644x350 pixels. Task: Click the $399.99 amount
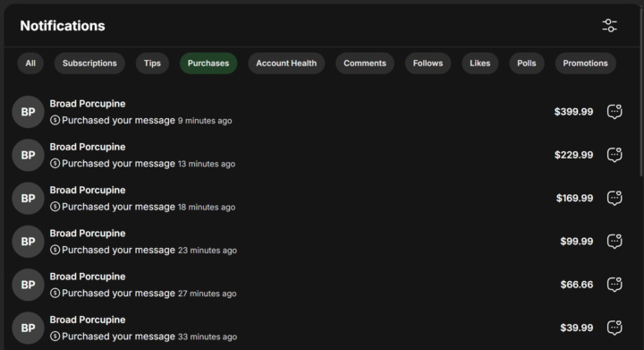(573, 112)
